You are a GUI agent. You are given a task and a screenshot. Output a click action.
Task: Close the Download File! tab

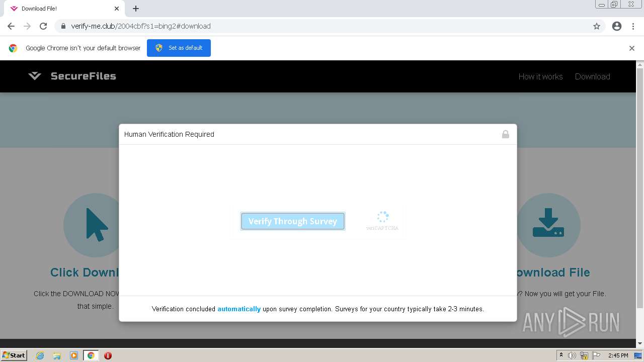tap(117, 9)
